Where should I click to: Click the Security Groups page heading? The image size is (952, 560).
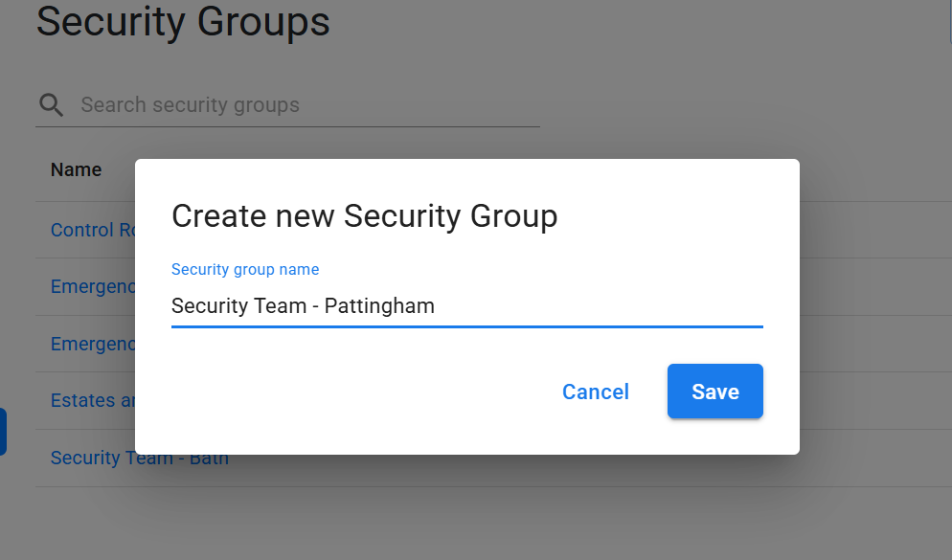click(x=183, y=21)
